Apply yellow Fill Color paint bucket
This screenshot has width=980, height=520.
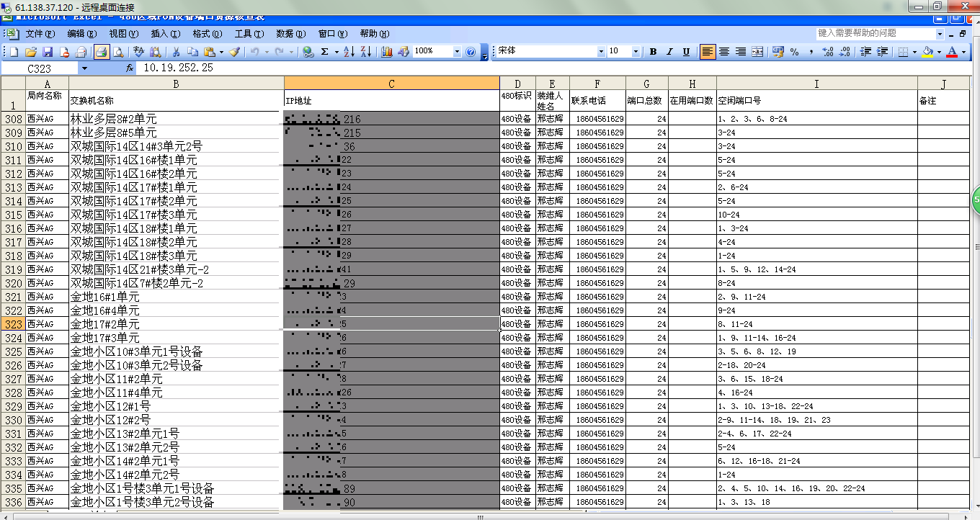coord(928,52)
